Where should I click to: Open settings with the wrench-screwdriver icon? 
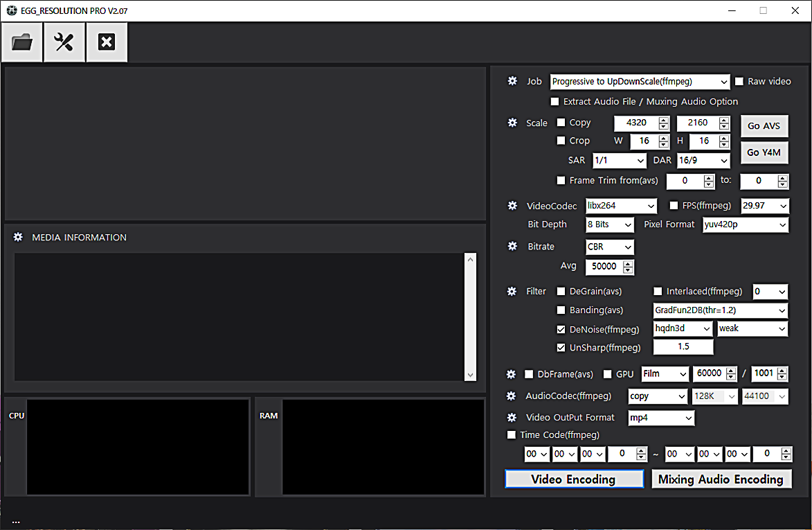pyautogui.click(x=64, y=42)
